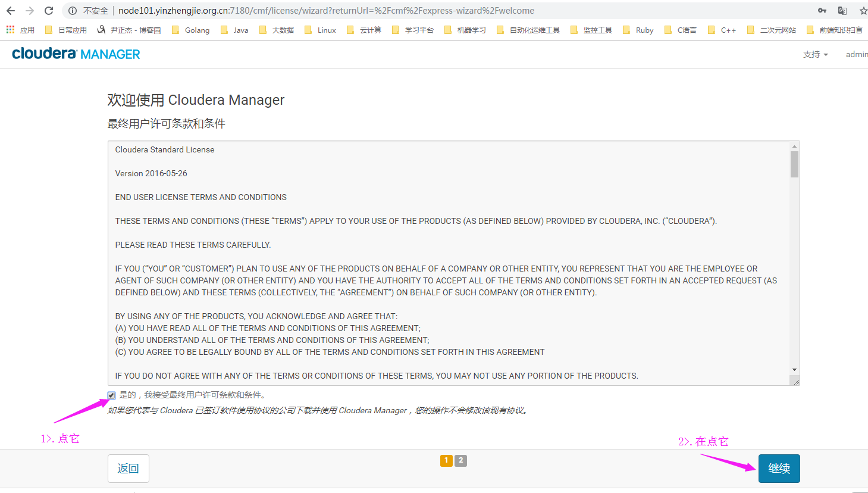The image size is (868, 493).
Task: Click license scrollbar up arrow
Action: point(794,146)
